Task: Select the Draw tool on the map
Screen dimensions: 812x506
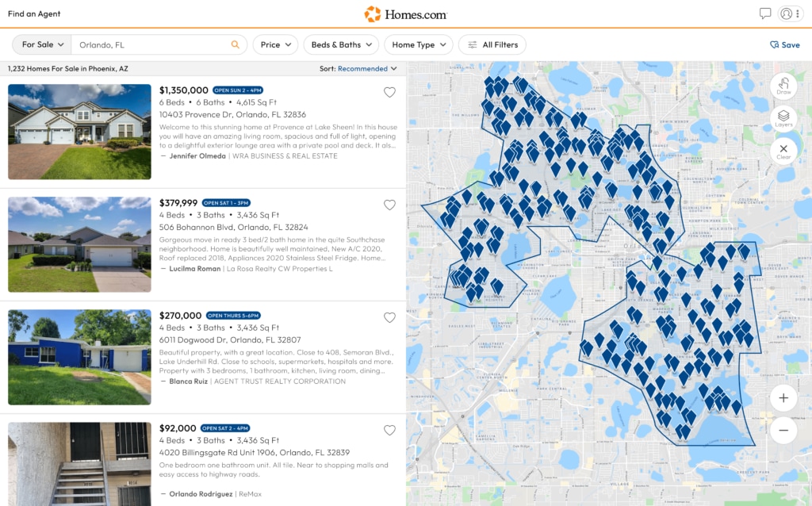Action: pyautogui.click(x=783, y=86)
